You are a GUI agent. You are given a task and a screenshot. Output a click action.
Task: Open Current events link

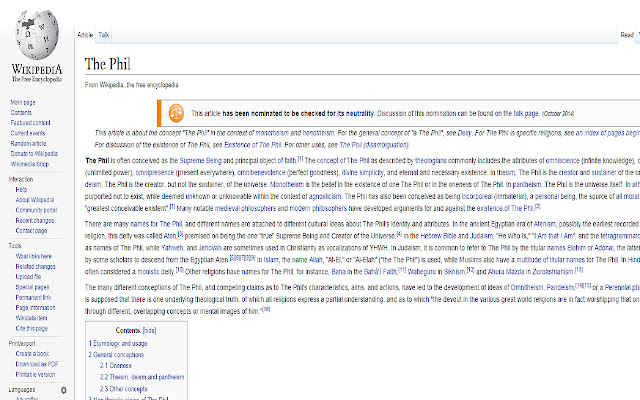(28, 133)
